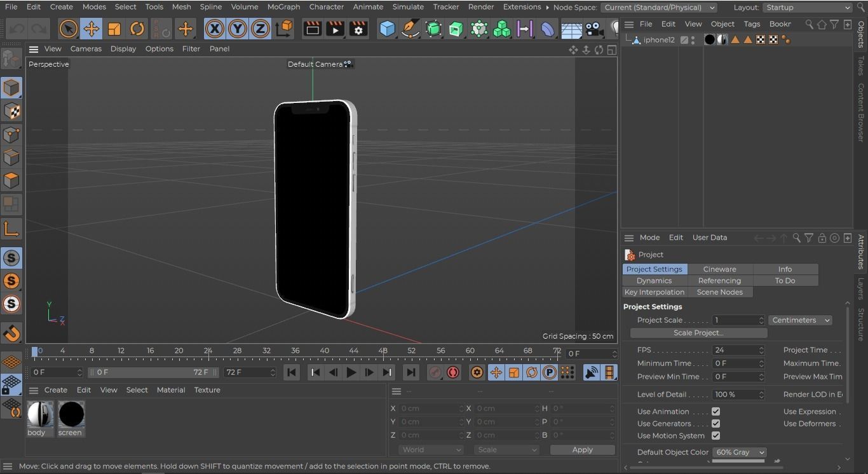Add a Camera object

[x=594, y=29]
